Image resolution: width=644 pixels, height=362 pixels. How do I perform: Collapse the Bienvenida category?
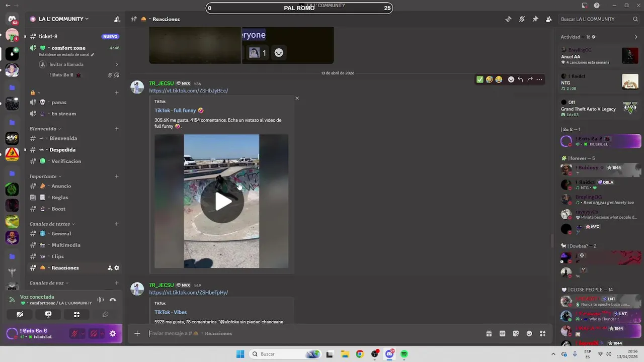tap(45, 129)
